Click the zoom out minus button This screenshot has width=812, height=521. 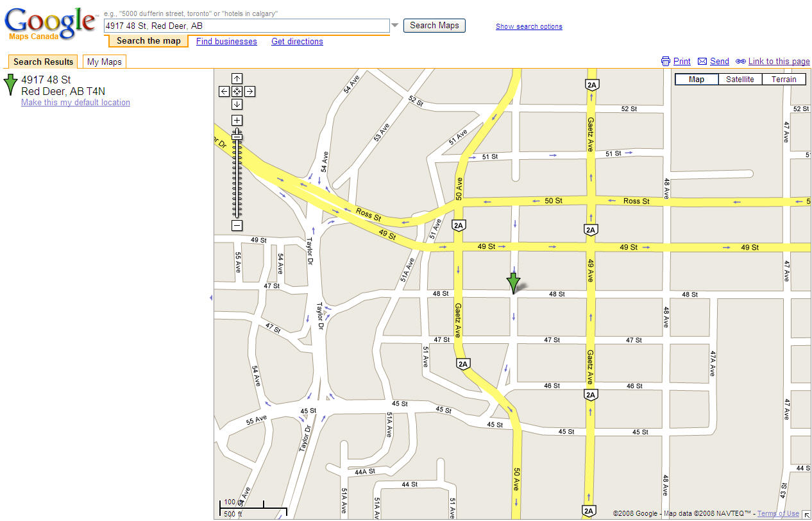(x=237, y=225)
